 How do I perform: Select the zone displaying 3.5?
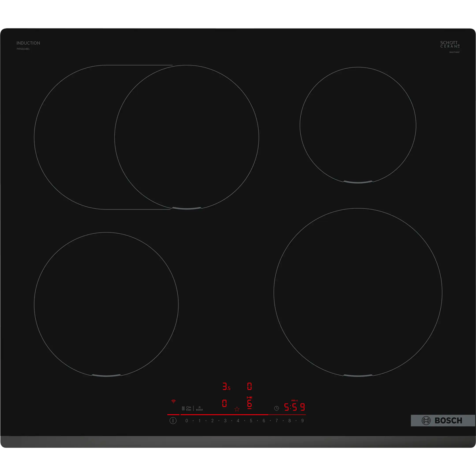click(226, 386)
